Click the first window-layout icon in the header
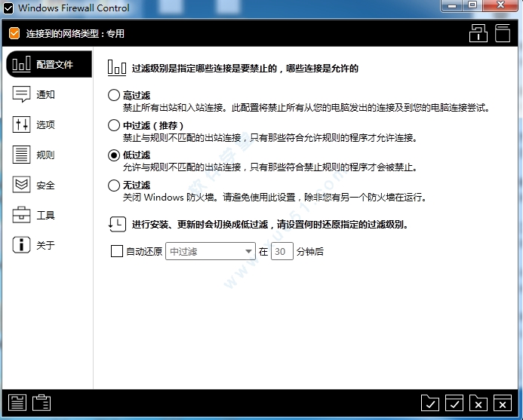Viewport: 523px width, 420px height. (x=478, y=33)
